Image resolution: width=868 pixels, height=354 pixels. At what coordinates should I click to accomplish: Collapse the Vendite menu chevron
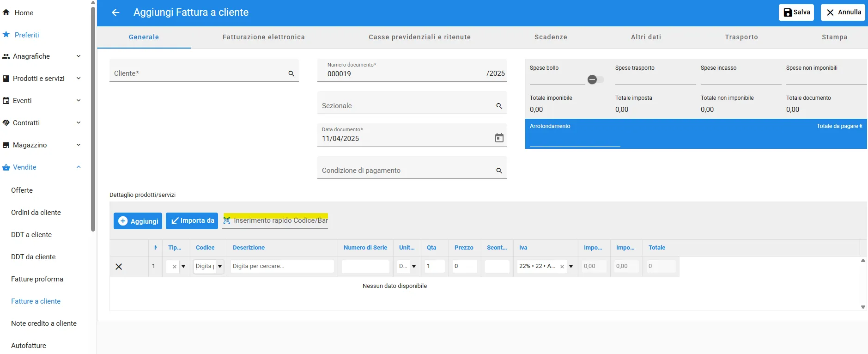(79, 167)
